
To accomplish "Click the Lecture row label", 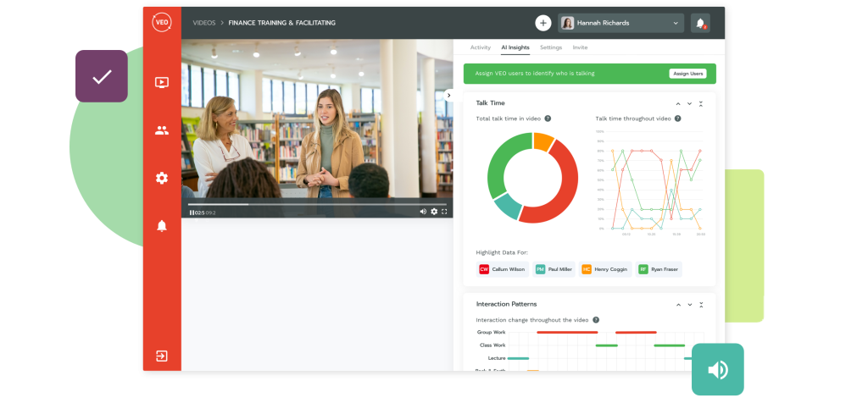I will [x=497, y=358].
